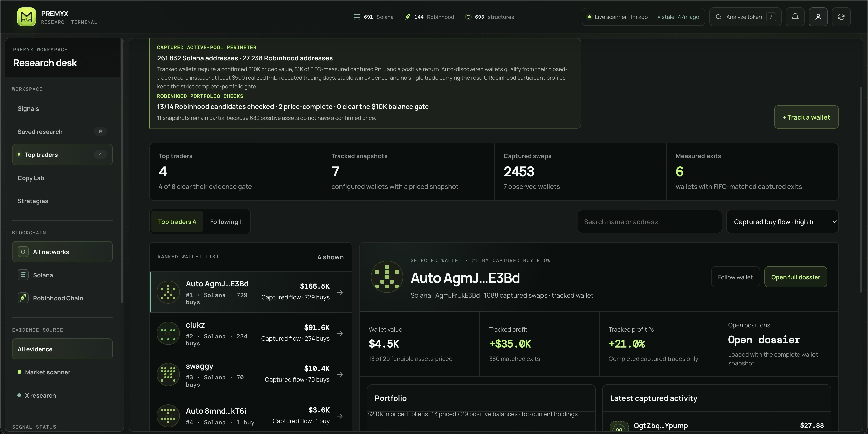Open the user profile icon
Image resolution: width=868 pixels, height=434 pixels.
818,17
